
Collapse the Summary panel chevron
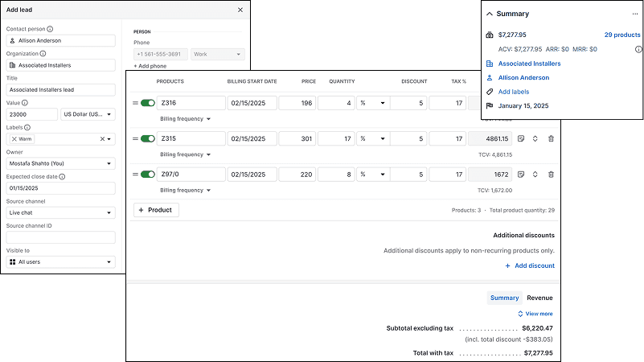[x=489, y=14]
